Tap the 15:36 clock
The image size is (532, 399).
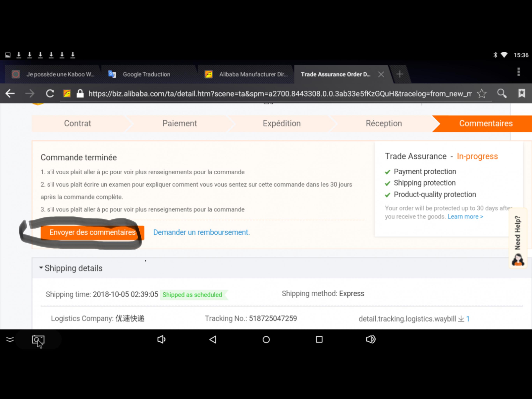(x=521, y=55)
